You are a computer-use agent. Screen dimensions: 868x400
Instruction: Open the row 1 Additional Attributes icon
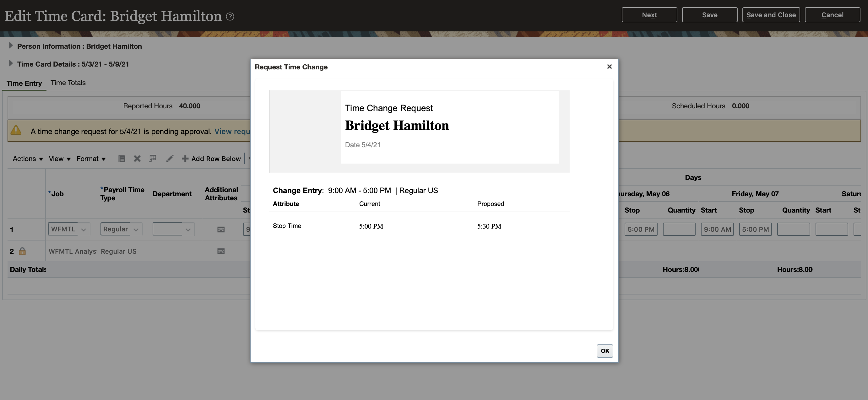pyautogui.click(x=221, y=230)
